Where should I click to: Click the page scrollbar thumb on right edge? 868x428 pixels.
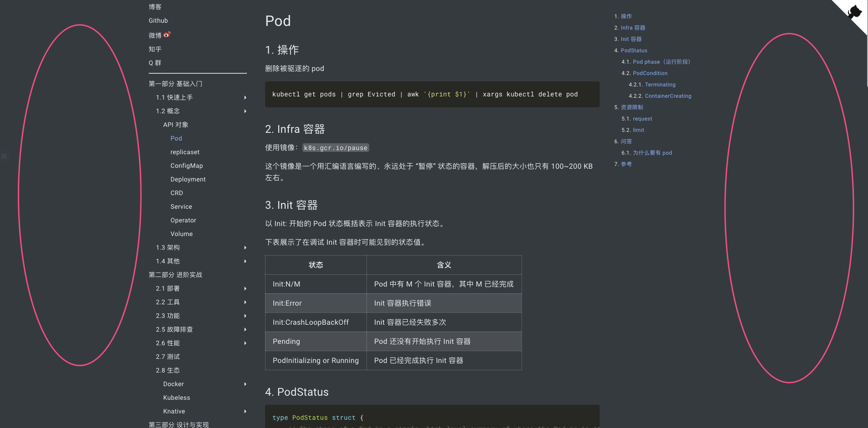[866, 43]
